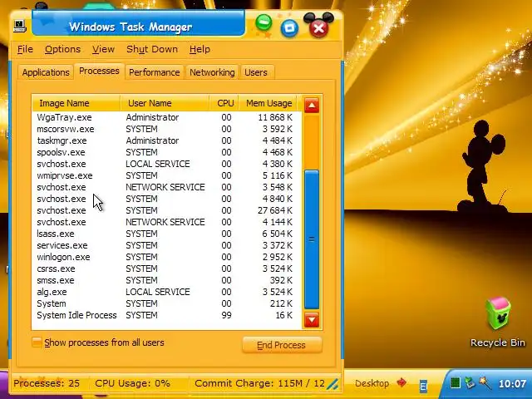Select the WgaTray.exe process
Viewport: 532px width, 399px height.
click(x=166, y=117)
